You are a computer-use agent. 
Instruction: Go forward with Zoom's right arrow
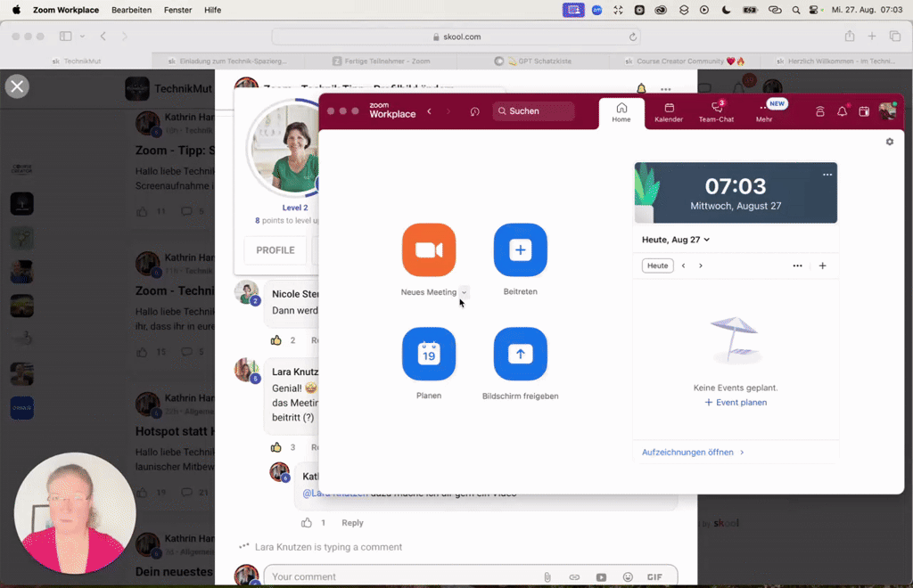tap(448, 111)
